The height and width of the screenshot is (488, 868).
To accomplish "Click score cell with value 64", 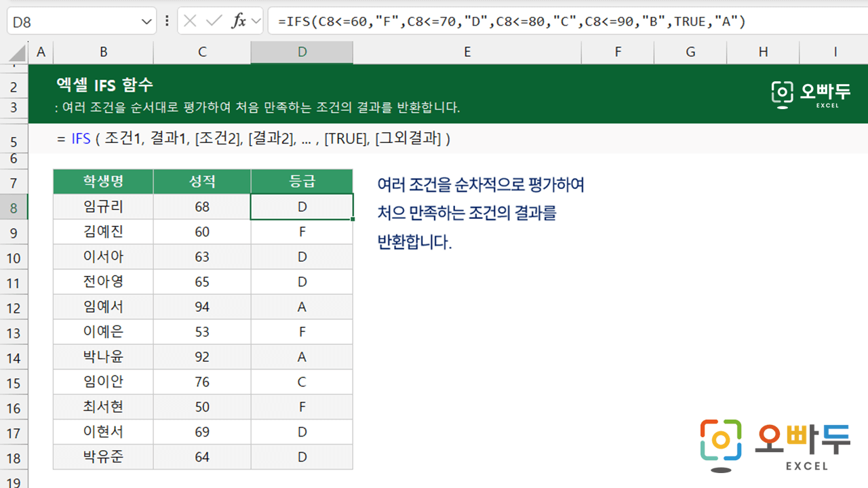I will click(x=202, y=457).
